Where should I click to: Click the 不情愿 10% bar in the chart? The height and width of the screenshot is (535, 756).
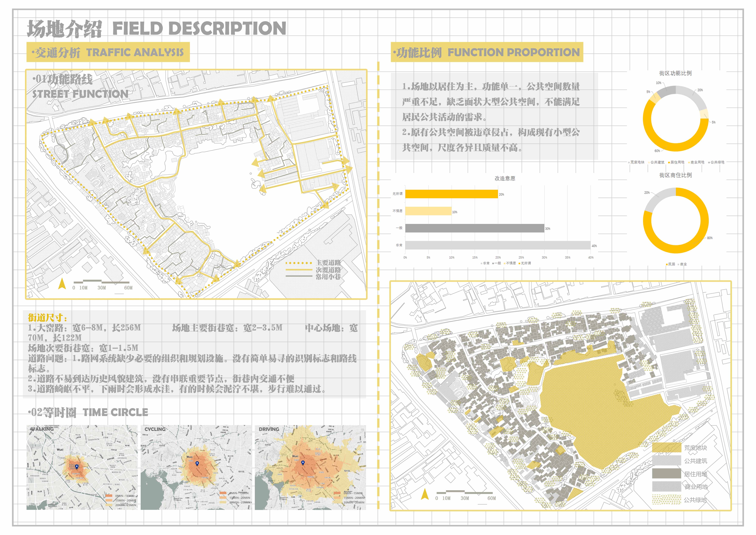click(x=428, y=211)
